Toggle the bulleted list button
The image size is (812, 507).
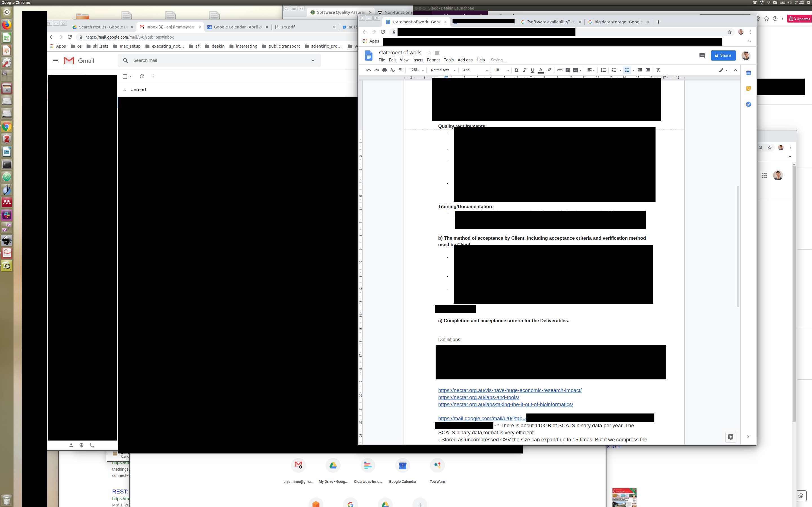pos(627,70)
